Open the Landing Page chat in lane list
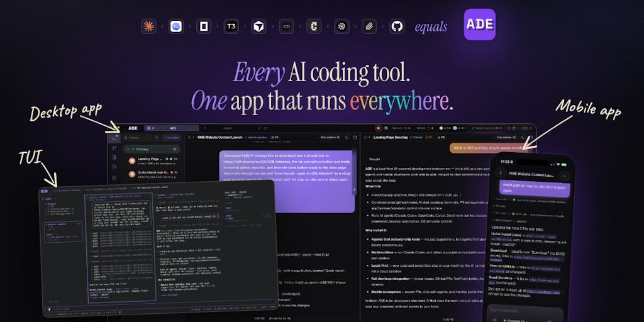 152,161
